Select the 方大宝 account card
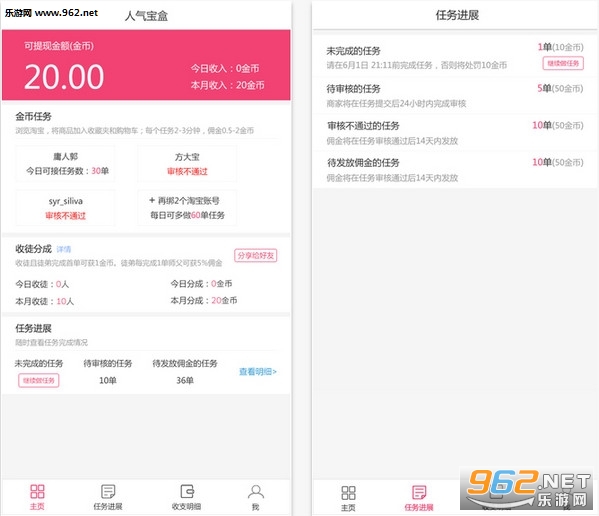 coord(187,163)
